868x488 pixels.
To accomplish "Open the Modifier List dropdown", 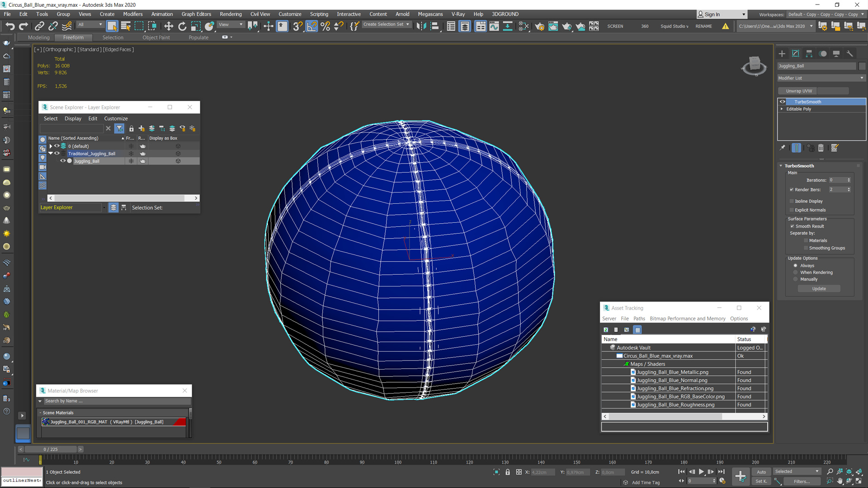I will [821, 78].
